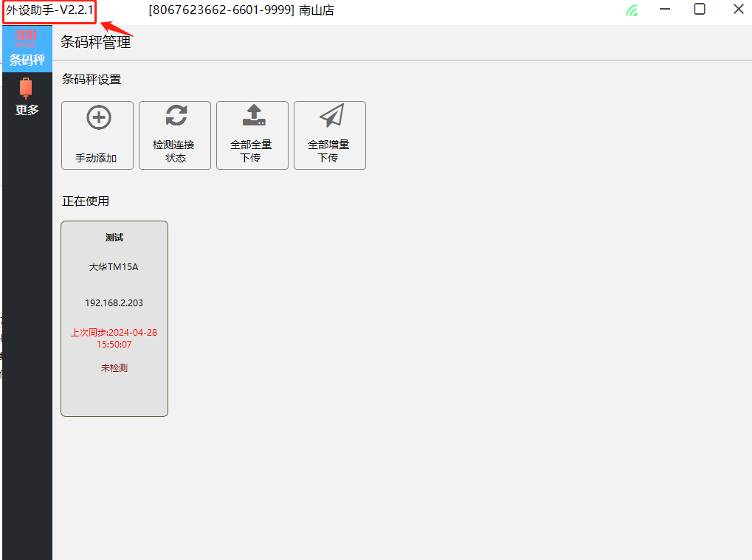Click the 条码秤设置 section label
The height and width of the screenshot is (560, 752).
point(91,79)
